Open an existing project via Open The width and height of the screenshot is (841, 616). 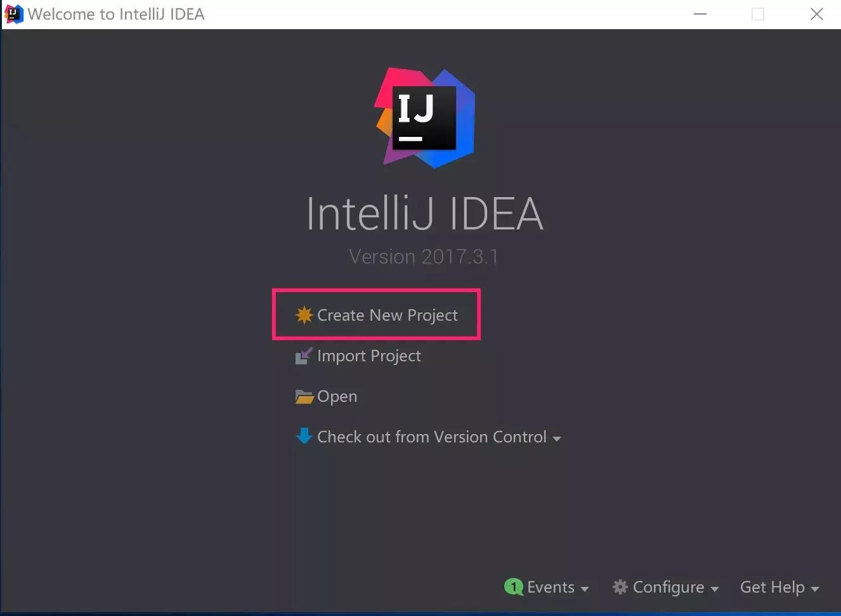pyautogui.click(x=337, y=397)
